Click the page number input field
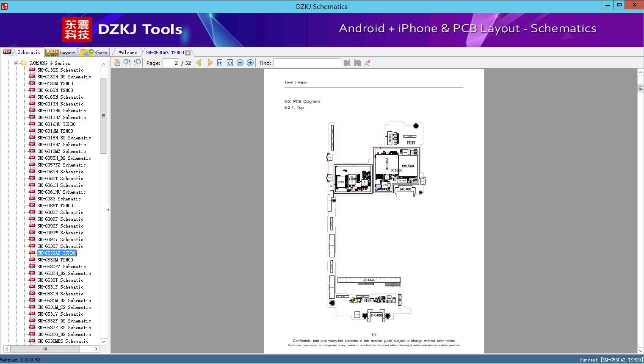 coord(171,63)
